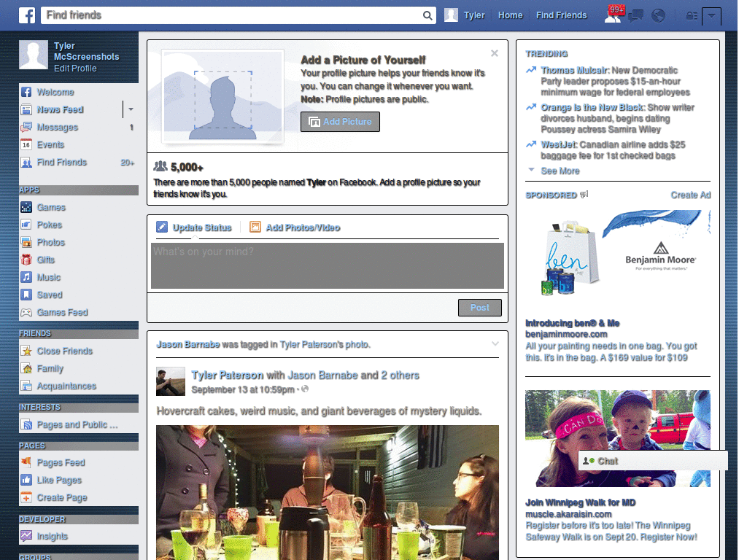Open the Music app icon
Image resolution: width=747 pixels, height=560 pixels.
26,277
